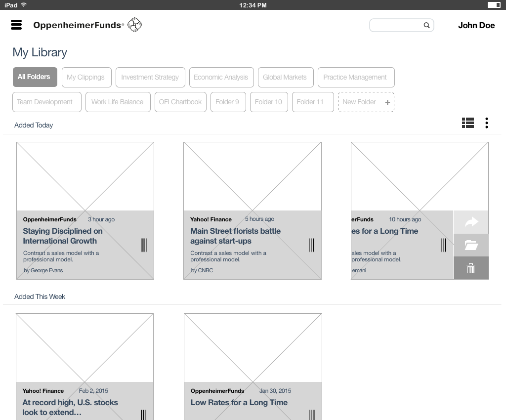This screenshot has width=506, height=420.
Task: Open the John Doe account name
Action: tap(476, 26)
